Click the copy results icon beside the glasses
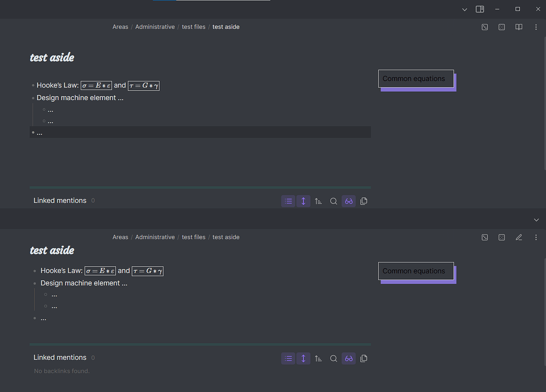This screenshot has height=392, width=546. pos(363,201)
